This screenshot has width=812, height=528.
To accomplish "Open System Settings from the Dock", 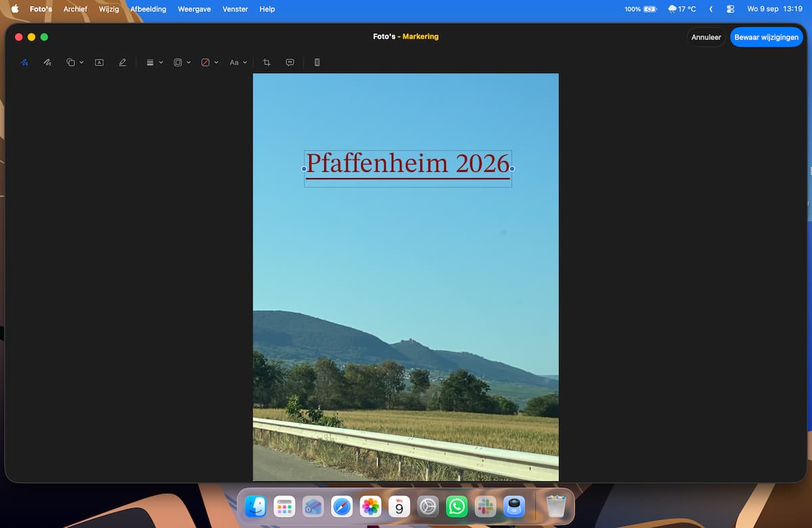I will (428, 506).
